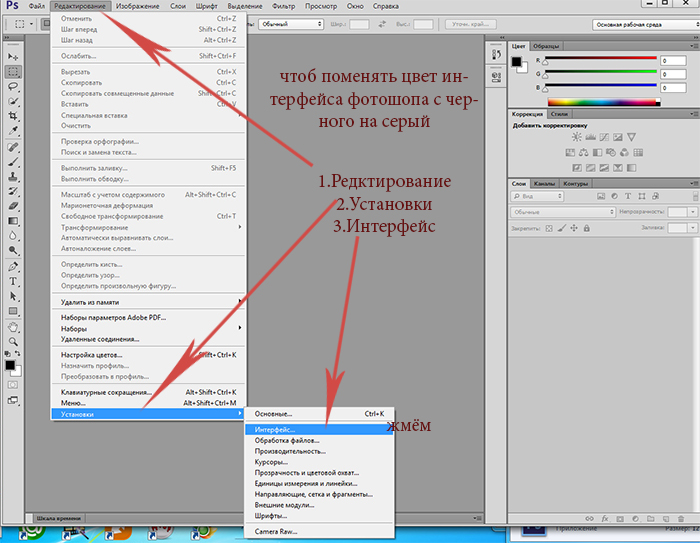The image size is (700, 543).
Task: Select the Eyedropper tool
Action: tap(13, 131)
